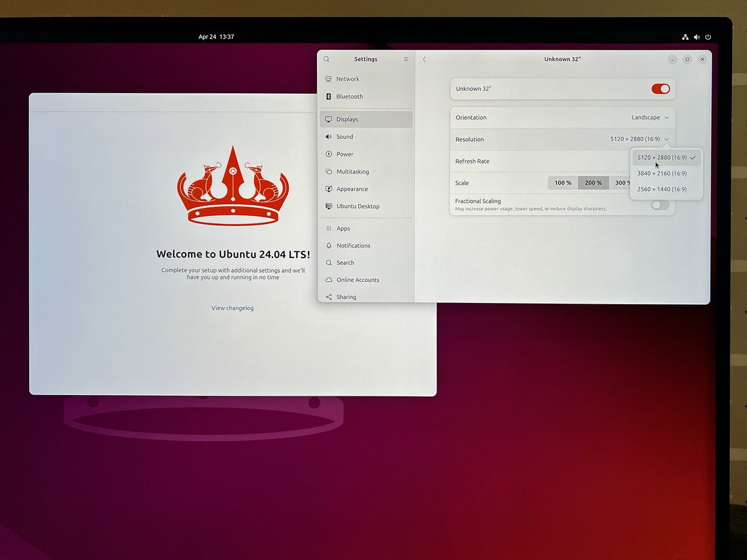The image size is (747, 560).
Task: Click the Sound speaker icon in sidebar
Action: [329, 137]
